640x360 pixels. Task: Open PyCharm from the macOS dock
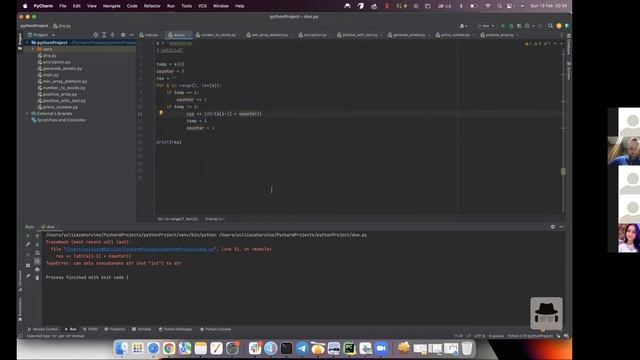[349, 348]
